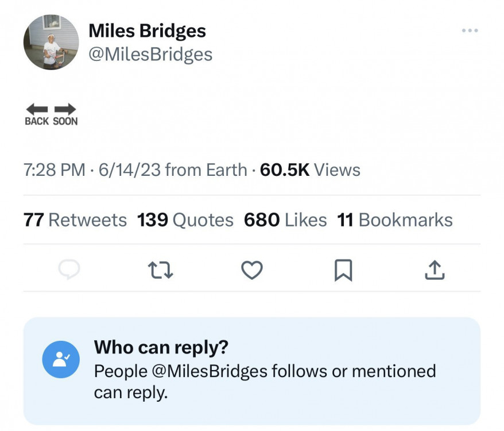Open the three-dot more options menu
Screen dimensions: 504x431
coord(470,30)
